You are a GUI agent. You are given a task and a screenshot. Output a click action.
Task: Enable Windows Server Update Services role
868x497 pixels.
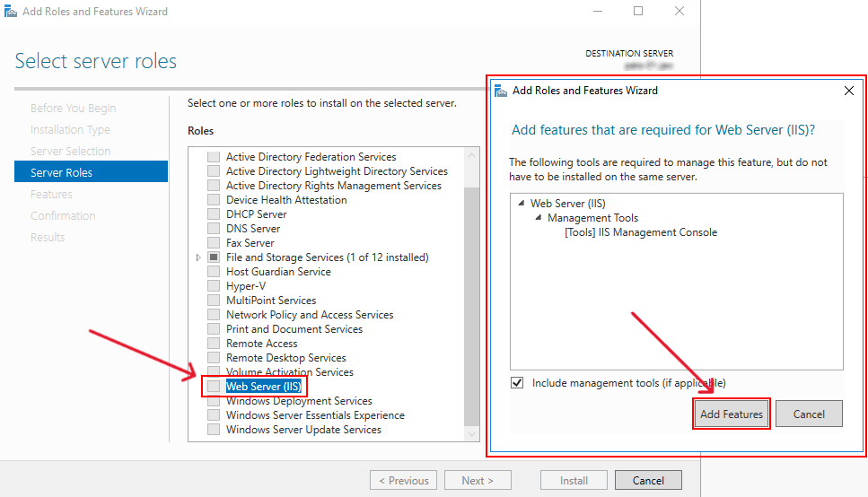[x=214, y=430]
